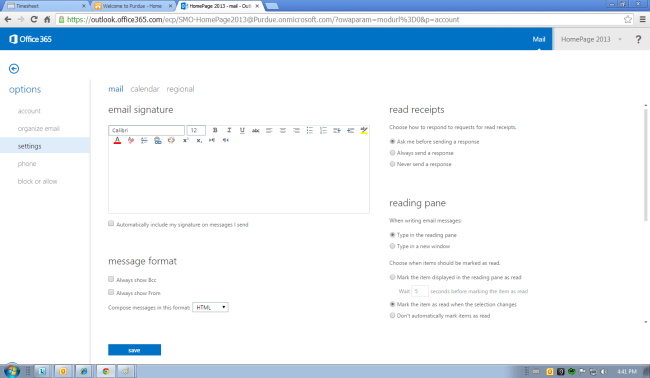Viewport: 650px width, 378px height.
Task: Select Type in the reading pane
Action: [x=392, y=235]
